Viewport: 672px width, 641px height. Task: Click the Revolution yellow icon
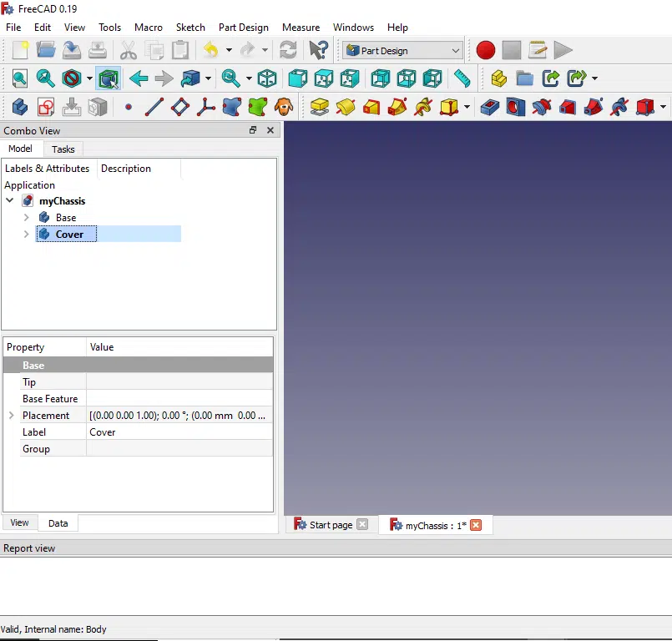click(x=346, y=107)
